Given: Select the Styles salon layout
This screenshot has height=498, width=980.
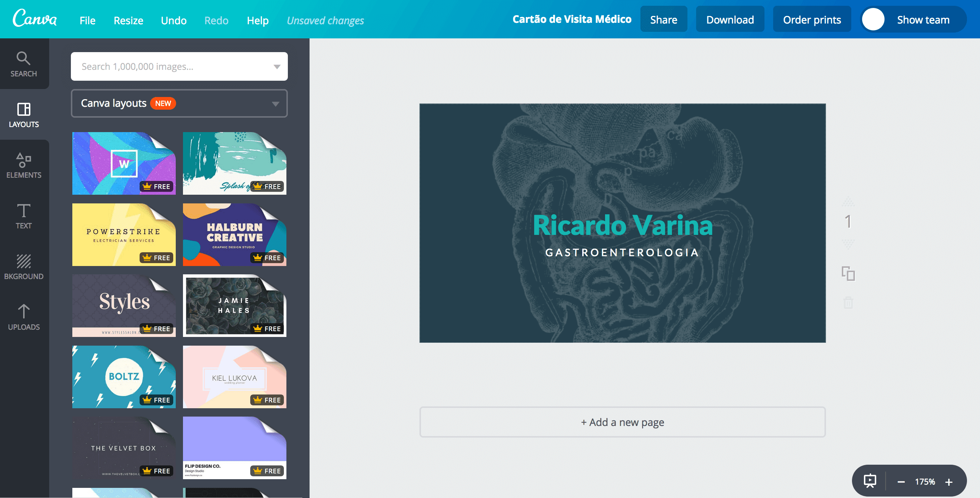Looking at the screenshot, I should tap(124, 305).
